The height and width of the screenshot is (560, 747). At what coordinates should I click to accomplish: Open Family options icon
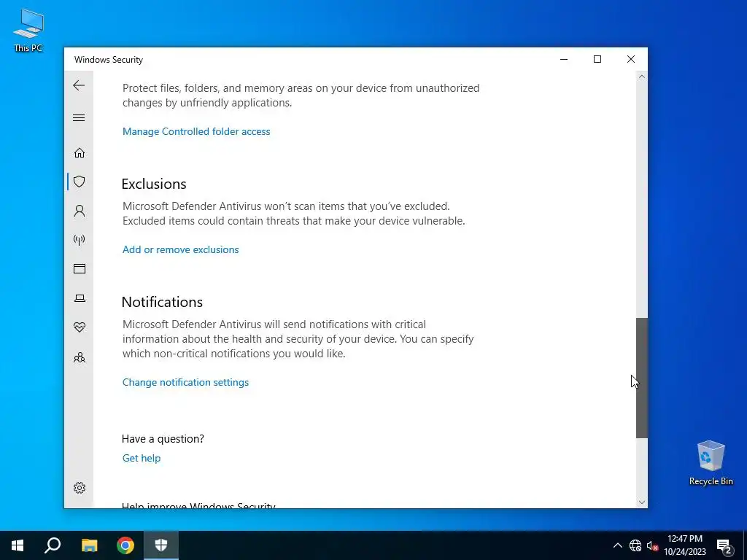(79, 357)
